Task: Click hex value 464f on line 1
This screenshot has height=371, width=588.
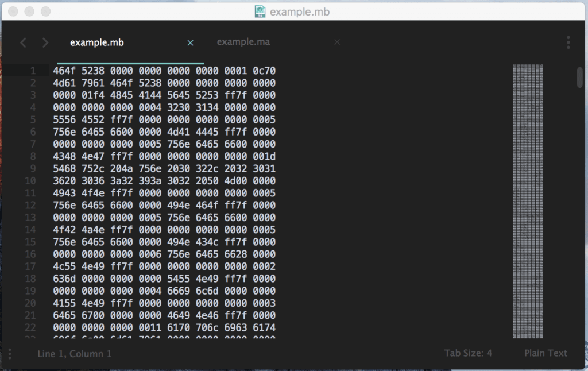Action: 64,71
